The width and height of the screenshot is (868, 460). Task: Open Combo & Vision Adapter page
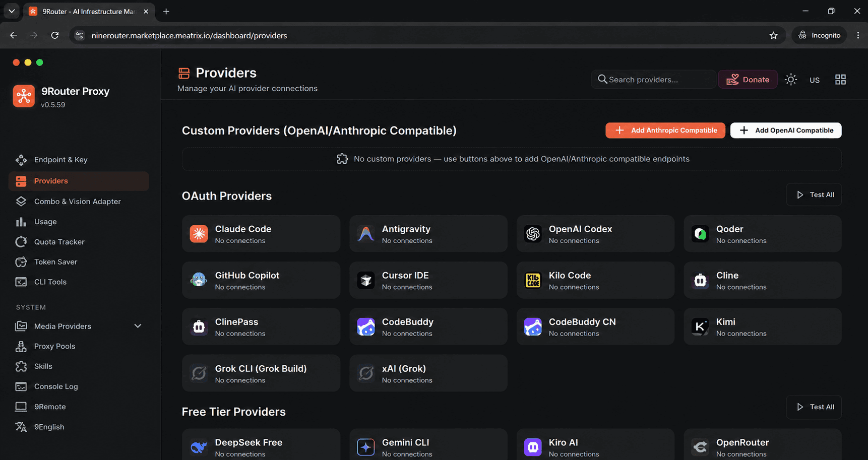79,202
